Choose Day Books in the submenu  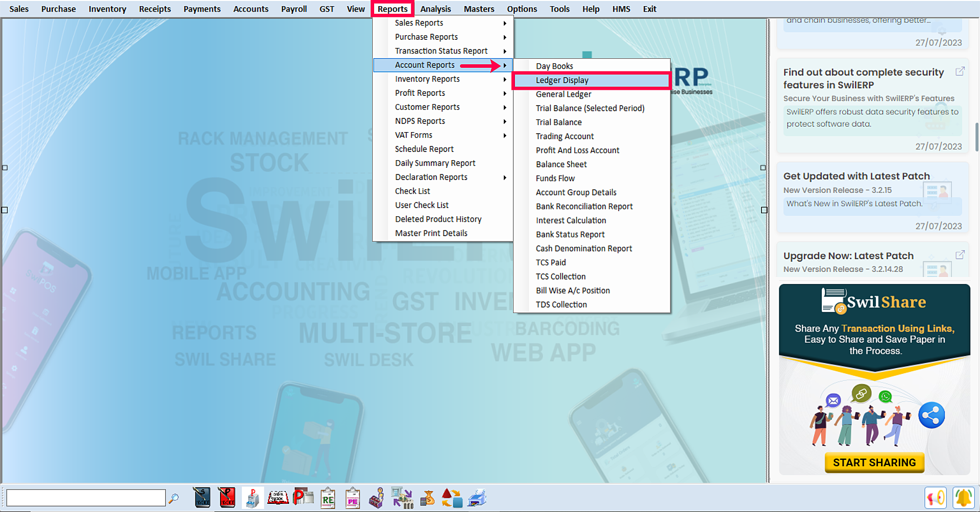tap(591, 66)
